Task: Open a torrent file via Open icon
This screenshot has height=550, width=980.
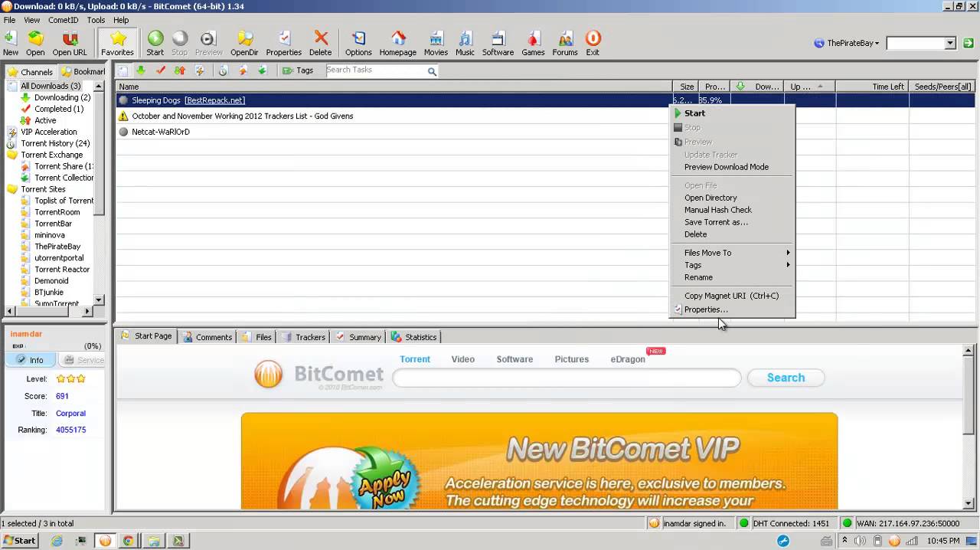Action: click(35, 43)
